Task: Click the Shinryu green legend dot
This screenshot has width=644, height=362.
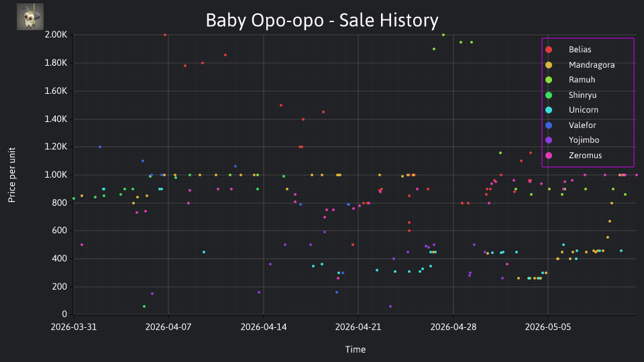Action: pos(549,95)
